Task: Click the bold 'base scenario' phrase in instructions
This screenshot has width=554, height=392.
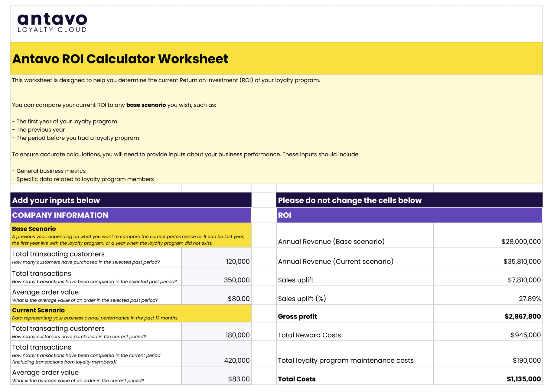Action: [146, 105]
